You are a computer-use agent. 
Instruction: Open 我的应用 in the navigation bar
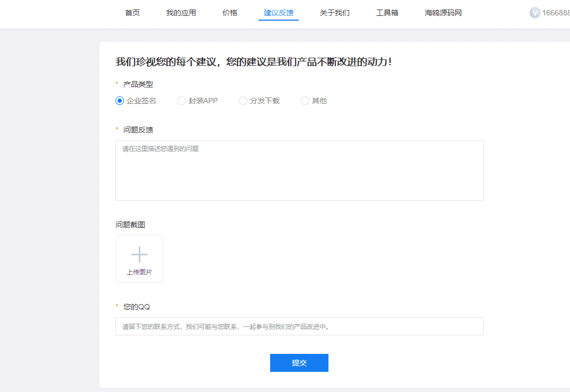pos(181,13)
